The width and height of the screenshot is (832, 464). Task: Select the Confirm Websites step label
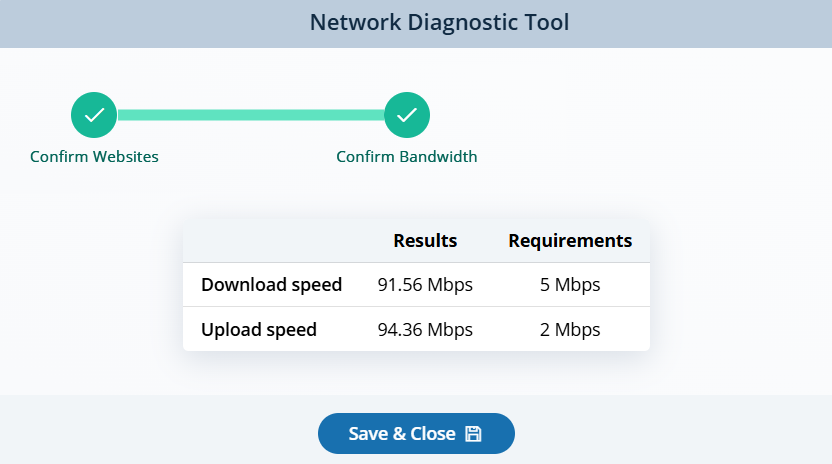[x=94, y=157]
